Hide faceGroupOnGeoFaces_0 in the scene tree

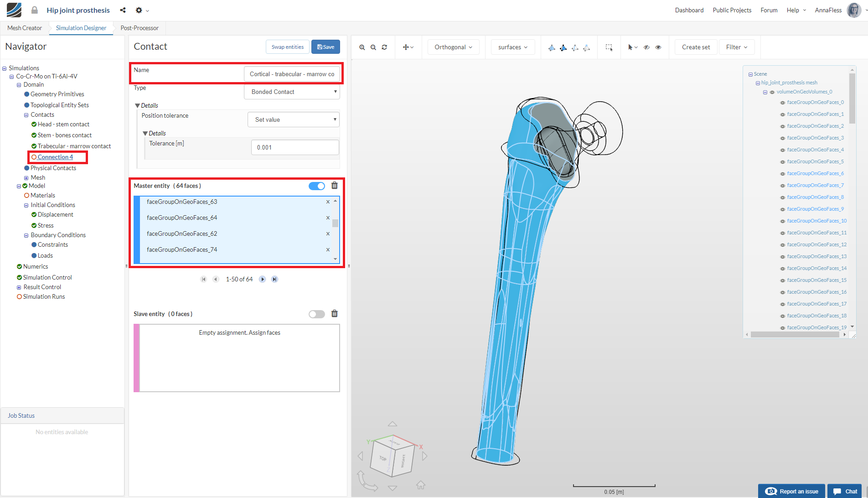783,103
